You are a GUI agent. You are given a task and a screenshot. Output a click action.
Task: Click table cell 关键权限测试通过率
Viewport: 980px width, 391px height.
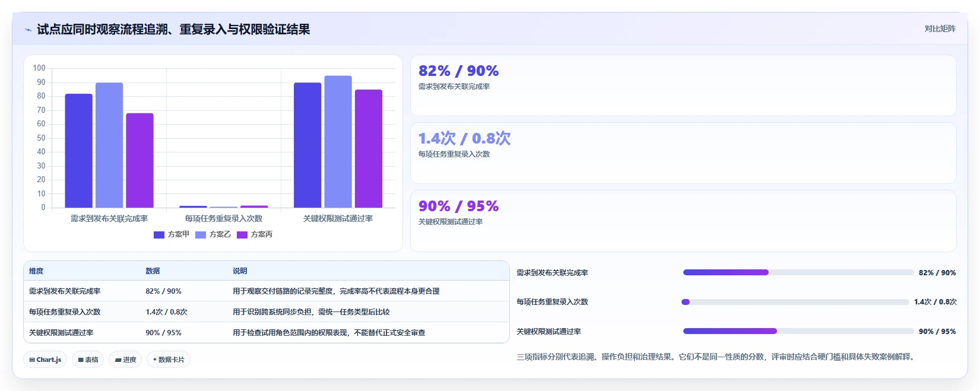61,333
